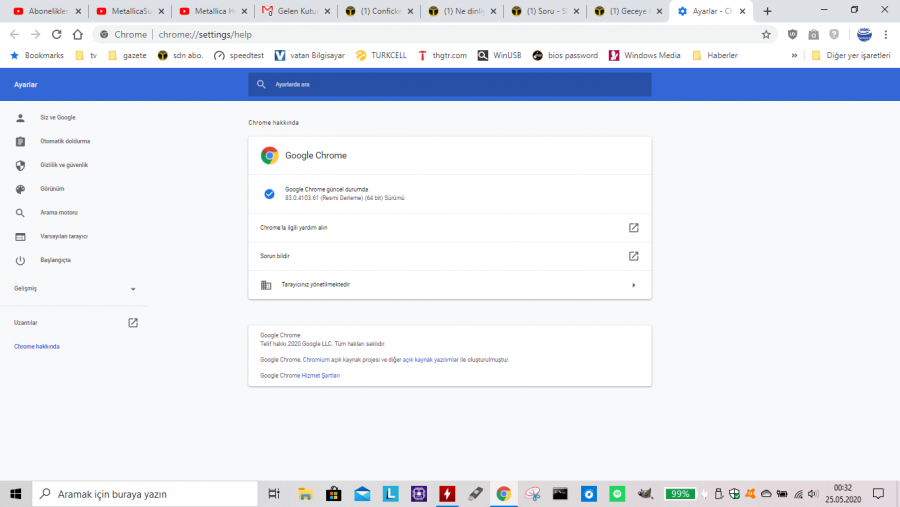Click the Aramak için buraya yazın box
The height and width of the screenshot is (507, 900).
145,494
